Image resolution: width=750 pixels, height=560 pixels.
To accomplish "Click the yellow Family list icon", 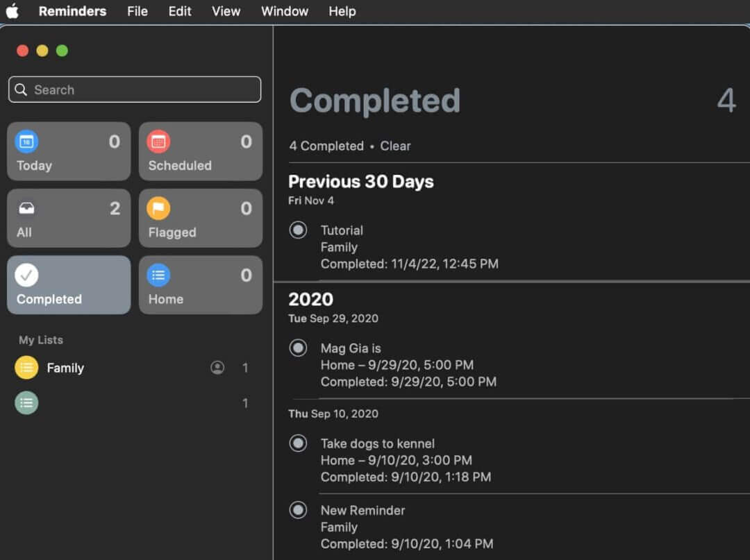I will pos(26,368).
